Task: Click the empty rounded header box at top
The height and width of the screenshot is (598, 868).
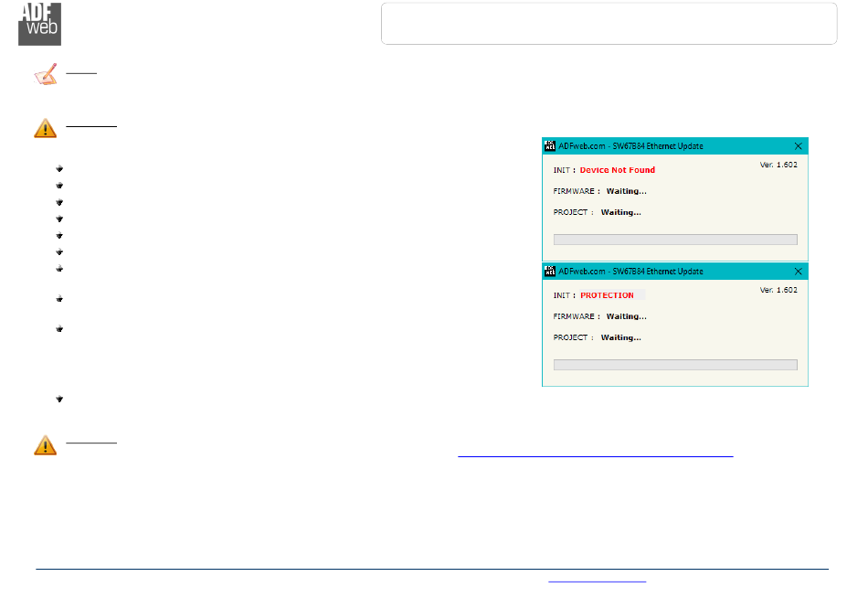Action: pos(609,23)
